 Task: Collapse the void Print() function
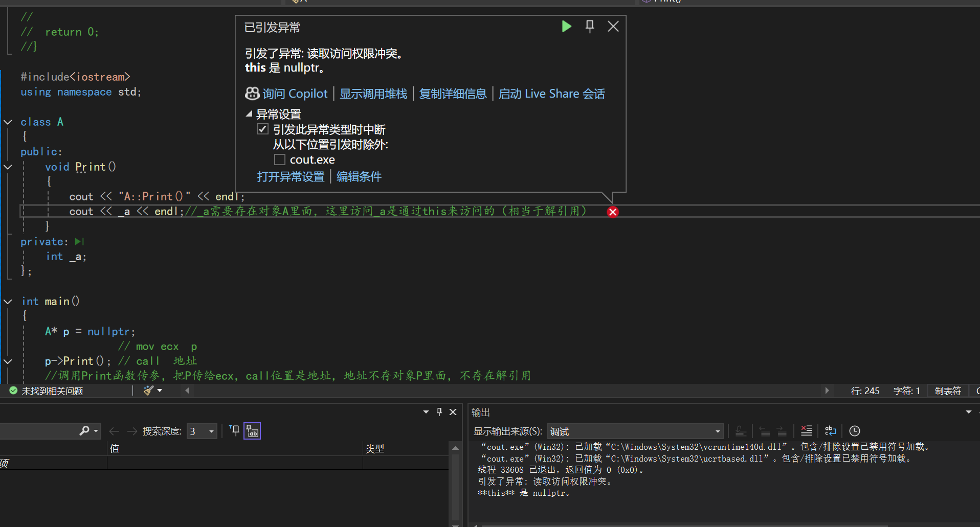click(x=8, y=167)
